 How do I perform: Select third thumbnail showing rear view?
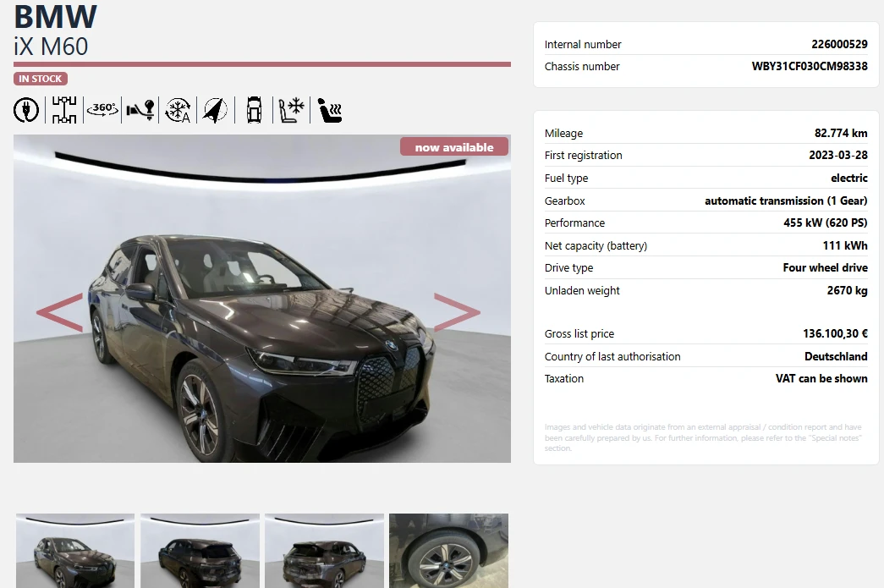click(x=324, y=551)
